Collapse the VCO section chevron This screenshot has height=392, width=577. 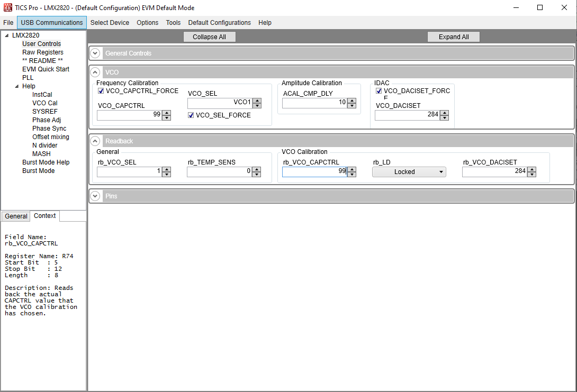95,72
